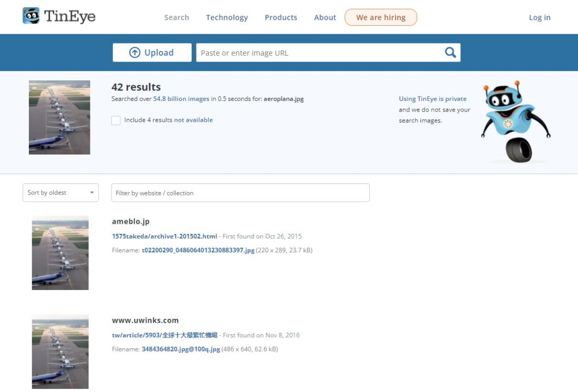Tick the 'Include 4 results' checkbox
This screenshot has height=392, width=578.
click(116, 120)
